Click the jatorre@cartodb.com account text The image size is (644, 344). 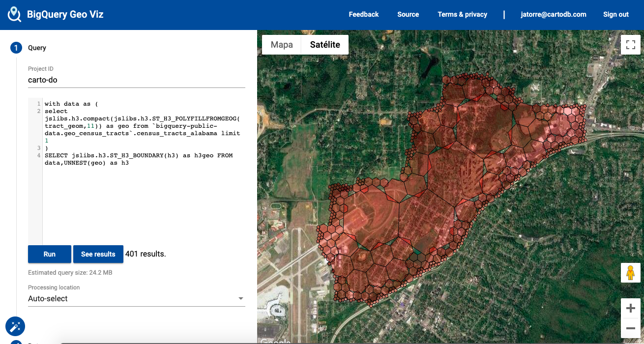(554, 15)
